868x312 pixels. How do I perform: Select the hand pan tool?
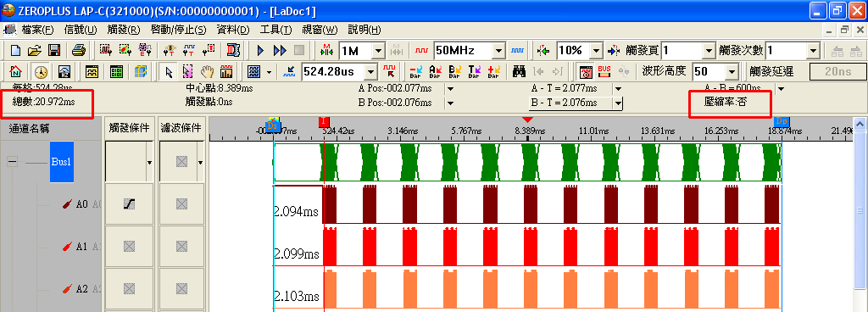tap(207, 71)
